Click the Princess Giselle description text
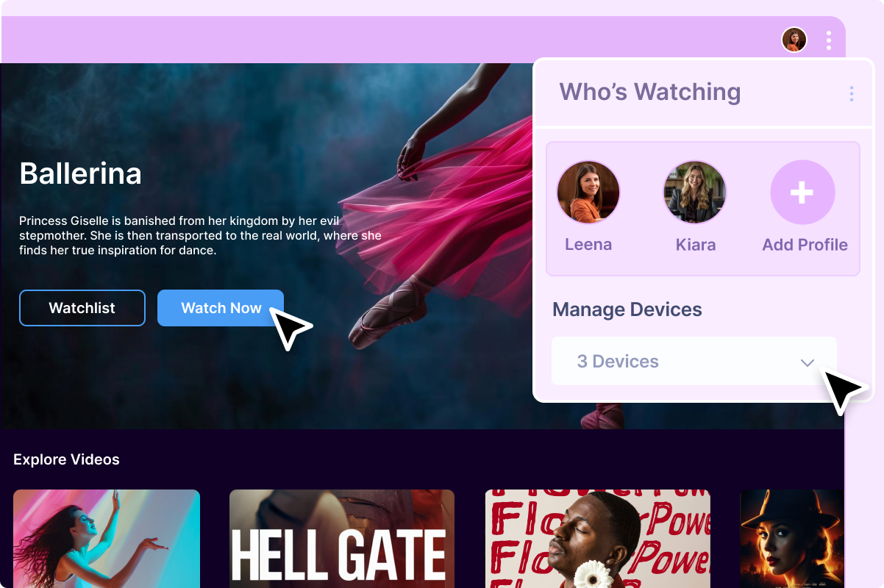884x588 pixels. [x=200, y=235]
